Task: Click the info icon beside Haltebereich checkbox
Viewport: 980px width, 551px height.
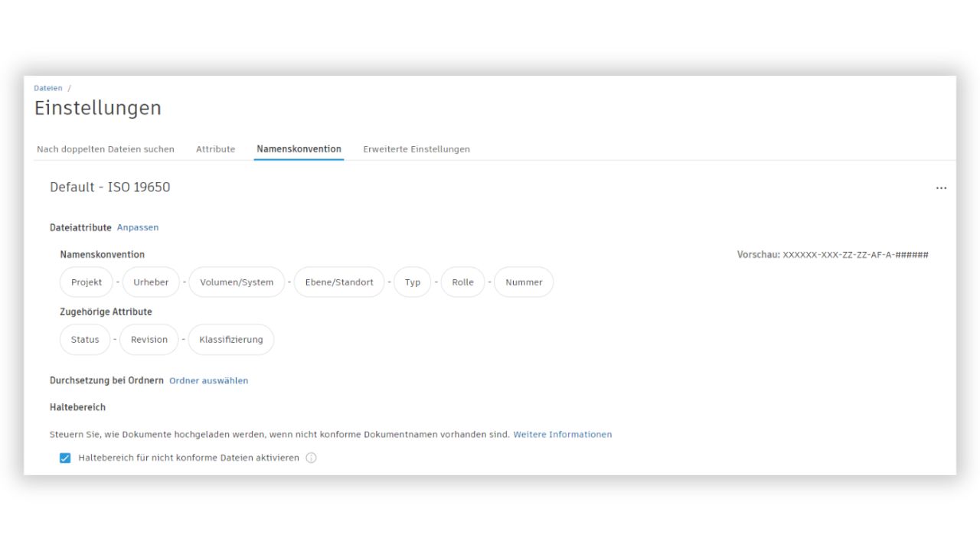Action: 311,458
